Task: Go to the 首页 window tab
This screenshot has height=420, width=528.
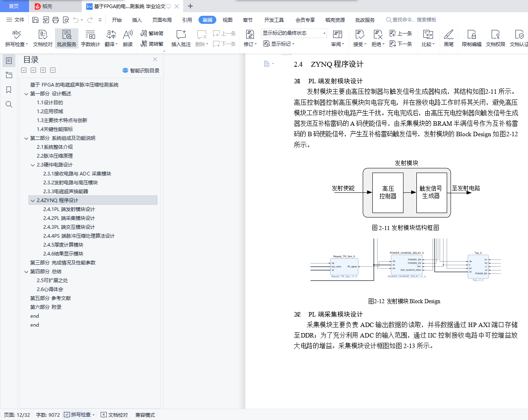Action: tap(14, 6)
